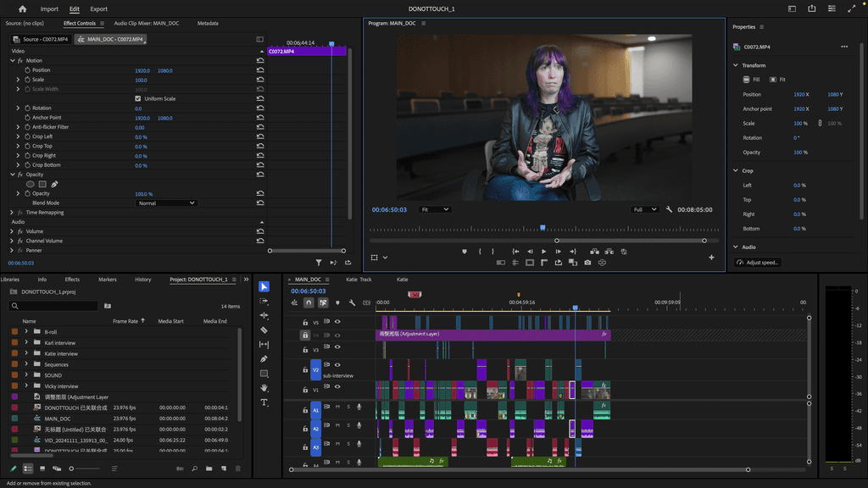Select the Pen tool in toolbar
The height and width of the screenshot is (488, 868).
[x=264, y=359]
